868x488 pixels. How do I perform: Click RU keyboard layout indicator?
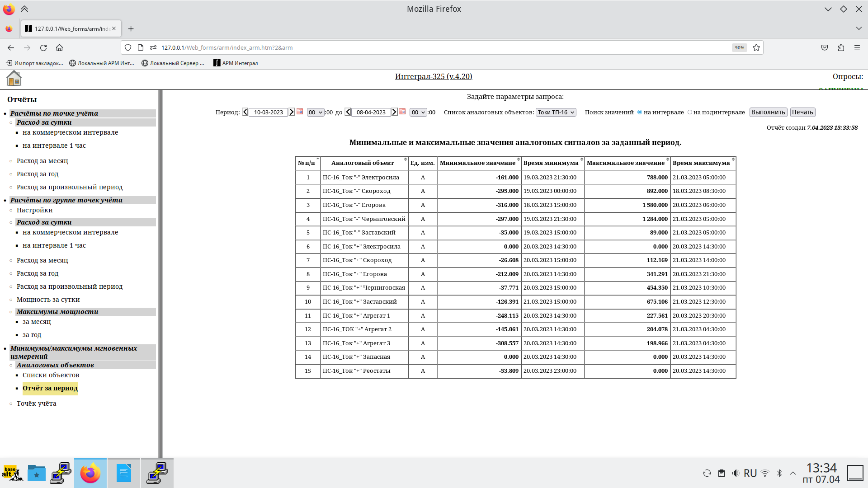(750, 473)
